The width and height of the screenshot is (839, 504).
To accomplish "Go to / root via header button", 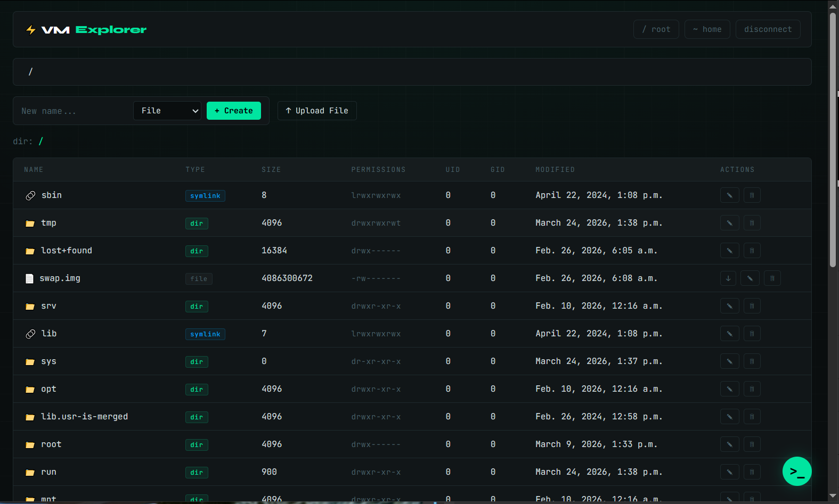I will coord(656,29).
